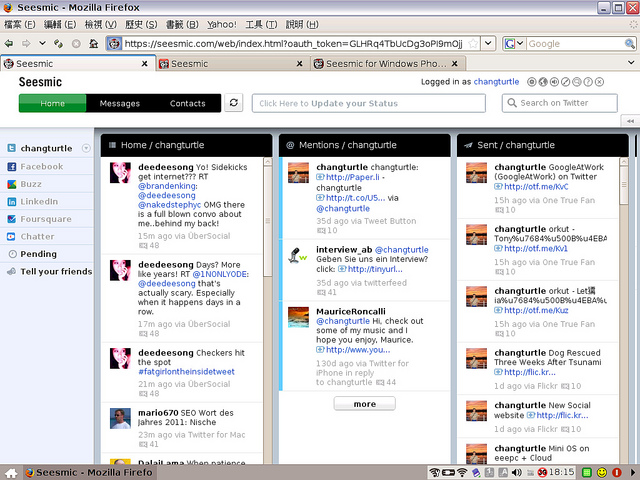Click Firefox Forward arrow button

pos(26,43)
